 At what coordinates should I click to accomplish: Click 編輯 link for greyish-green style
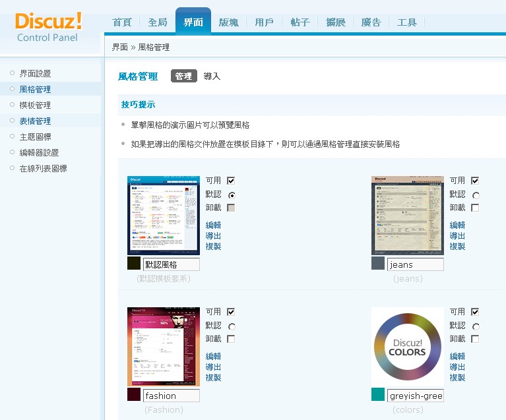coord(457,356)
